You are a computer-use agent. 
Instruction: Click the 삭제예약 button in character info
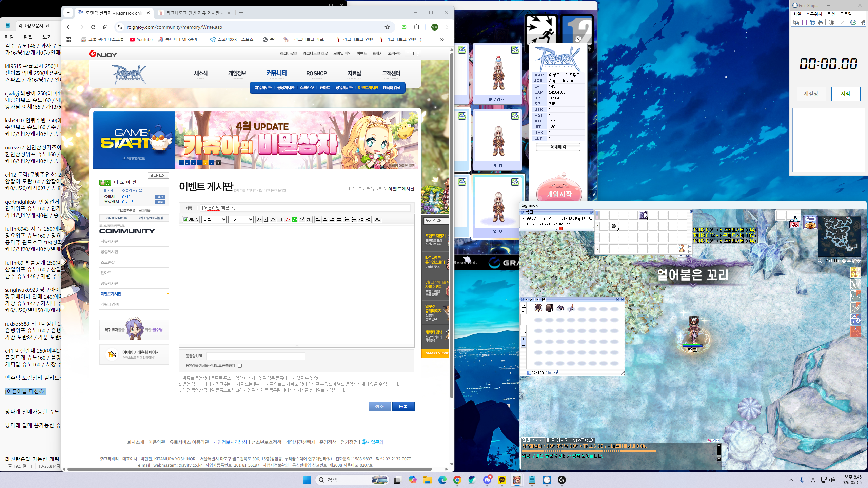[558, 147]
